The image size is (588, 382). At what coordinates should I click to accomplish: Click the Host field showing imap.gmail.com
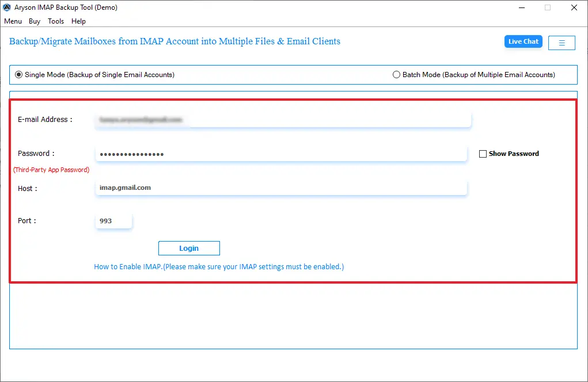(281, 187)
